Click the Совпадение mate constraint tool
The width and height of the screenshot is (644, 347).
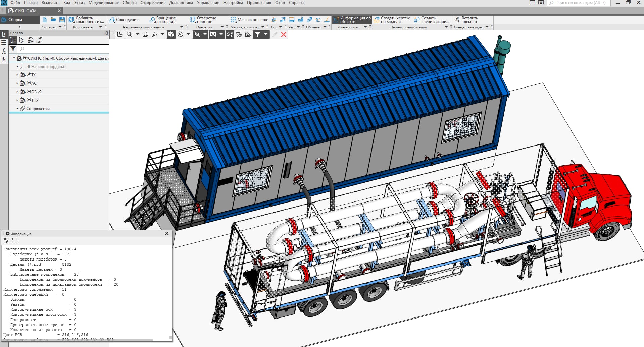pos(123,20)
